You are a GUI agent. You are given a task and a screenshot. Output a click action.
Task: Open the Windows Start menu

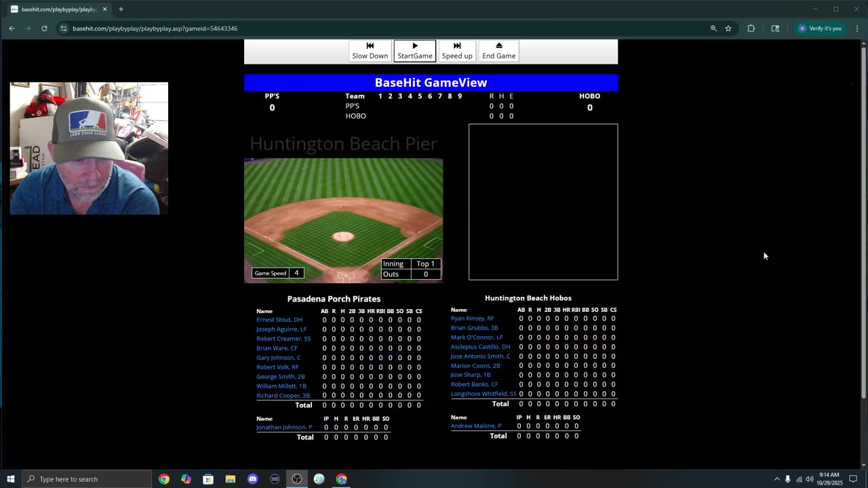(x=11, y=479)
